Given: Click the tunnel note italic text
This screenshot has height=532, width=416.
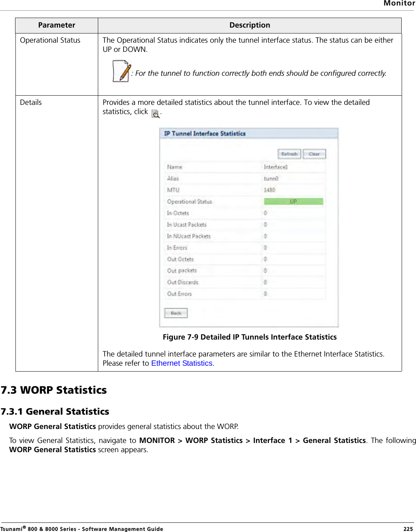Looking at the screenshot, I should coord(259,73).
